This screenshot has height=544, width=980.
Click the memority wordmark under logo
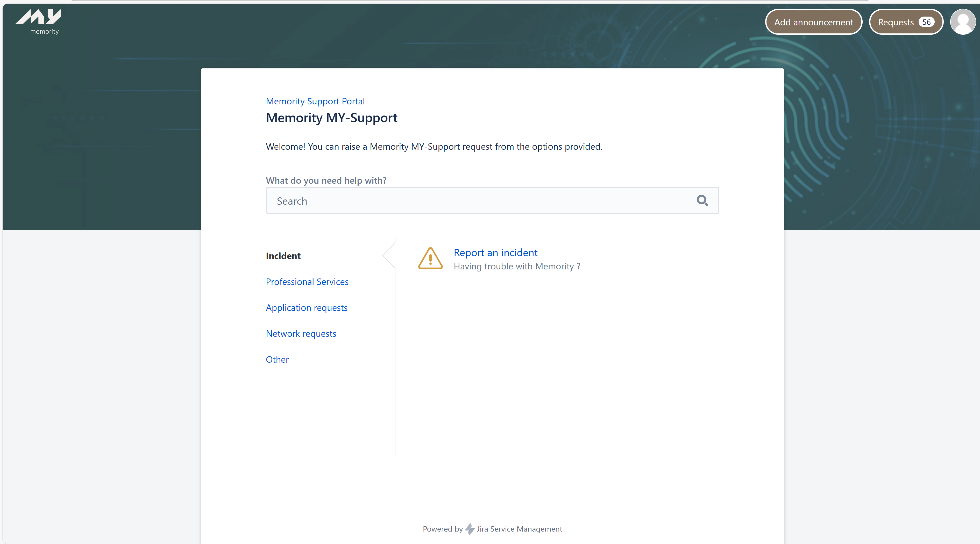(45, 32)
